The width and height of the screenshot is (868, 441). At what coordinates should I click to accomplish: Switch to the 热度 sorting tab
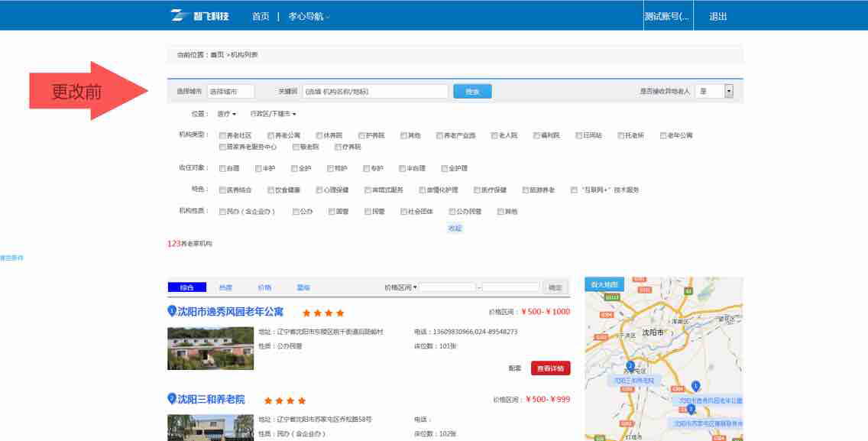(225, 287)
